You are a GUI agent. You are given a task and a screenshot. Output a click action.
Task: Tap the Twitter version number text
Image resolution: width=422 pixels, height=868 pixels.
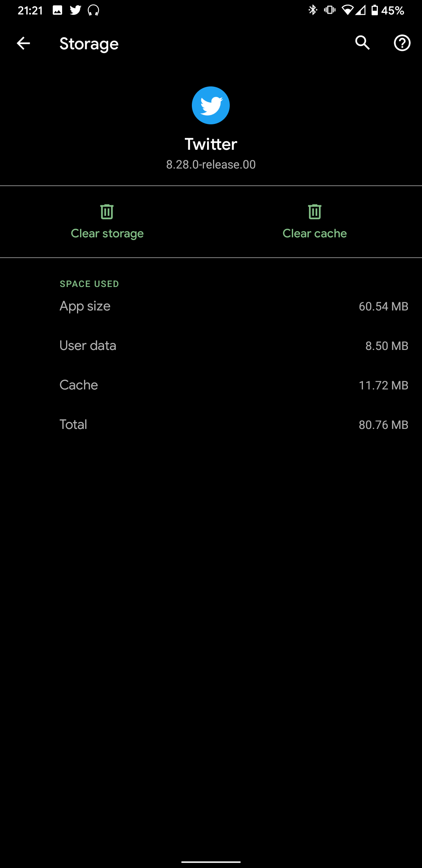[x=211, y=165]
